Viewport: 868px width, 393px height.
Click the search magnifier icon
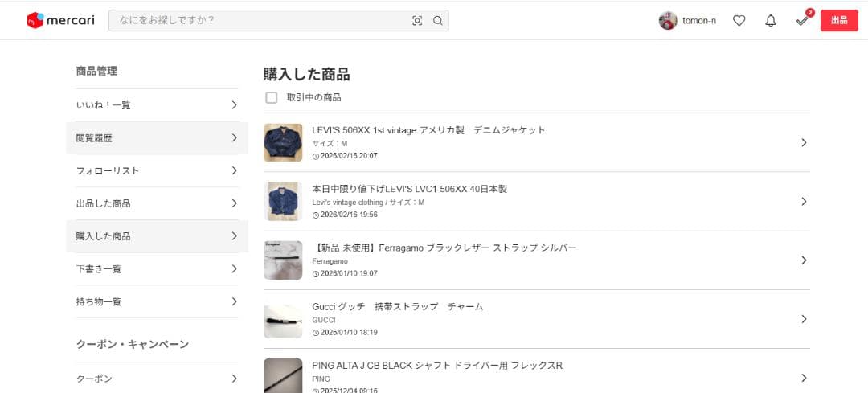coord(438,21)
